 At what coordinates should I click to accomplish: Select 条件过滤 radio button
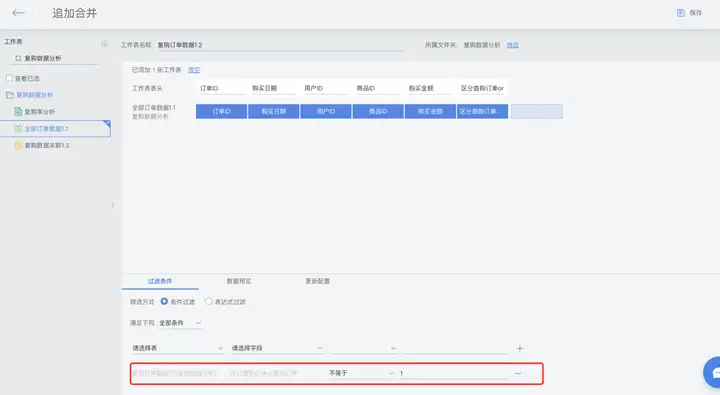(x=164, y=301)
